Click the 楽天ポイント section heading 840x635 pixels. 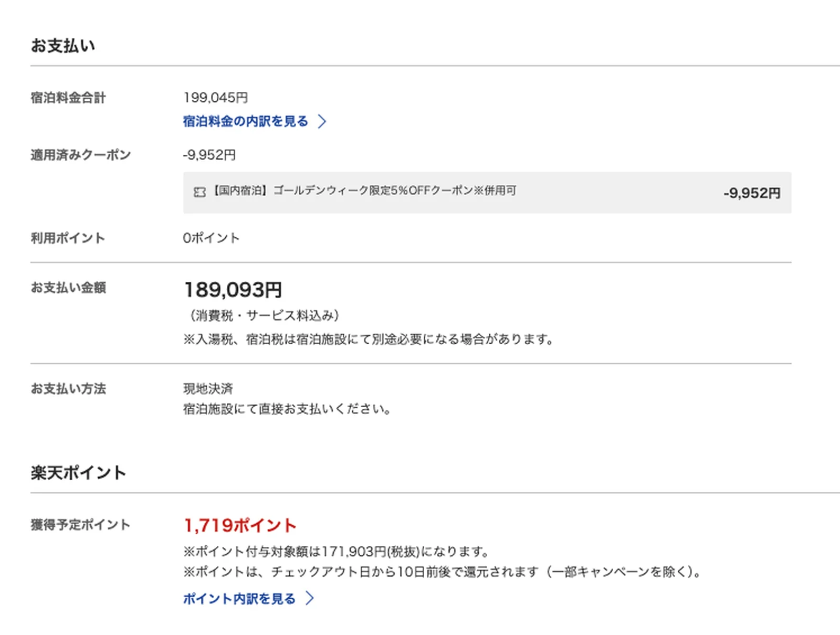click(x=78, y=473)
